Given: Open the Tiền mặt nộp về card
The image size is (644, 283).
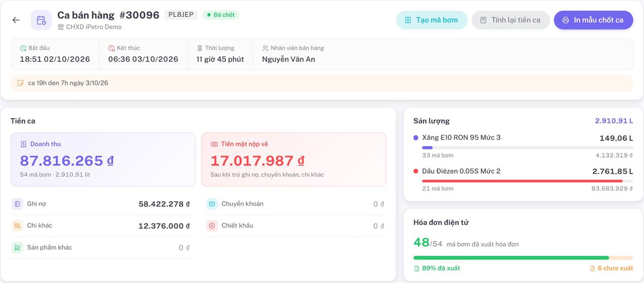Looking at the screenshot, I should [294, 160].
